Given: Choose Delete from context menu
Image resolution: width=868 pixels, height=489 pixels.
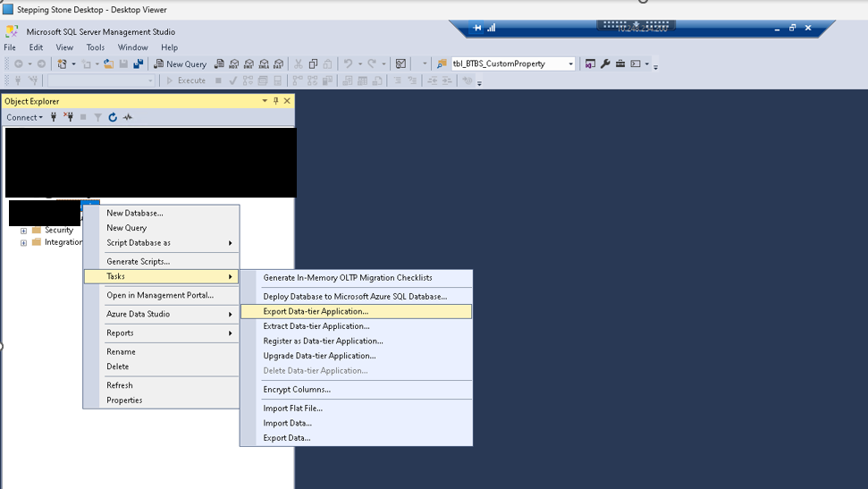Looking at the screenshot, I should point(161,367).
